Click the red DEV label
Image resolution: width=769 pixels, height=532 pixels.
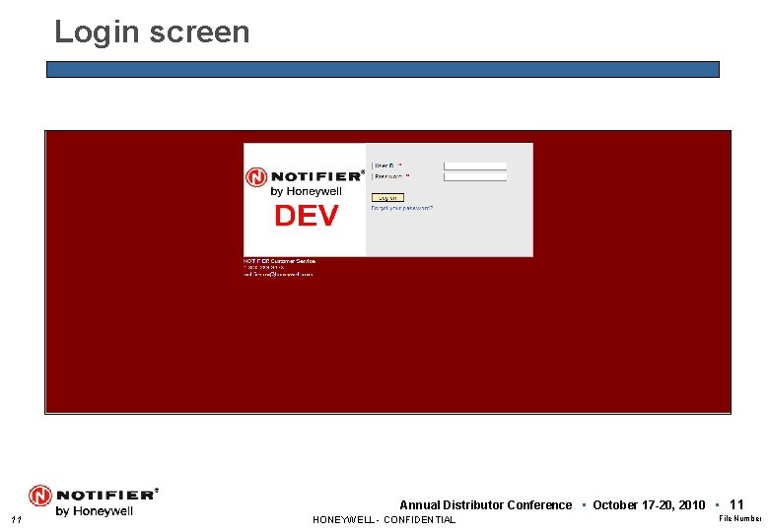click(306, 216)
